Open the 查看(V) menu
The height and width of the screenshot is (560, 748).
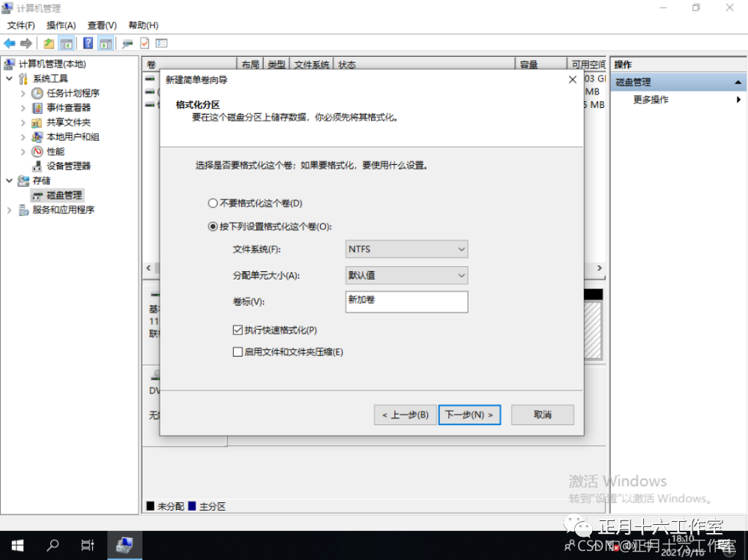[102, 25]
